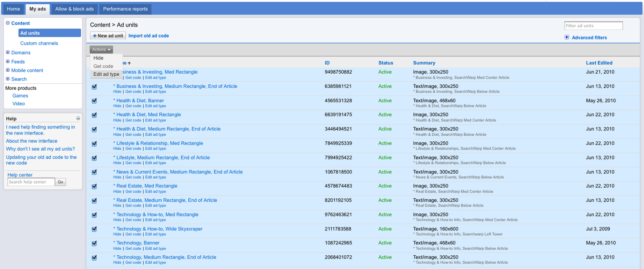Go to the Home tab
Screen dimensions: 644x269
[x=13, y=9]
